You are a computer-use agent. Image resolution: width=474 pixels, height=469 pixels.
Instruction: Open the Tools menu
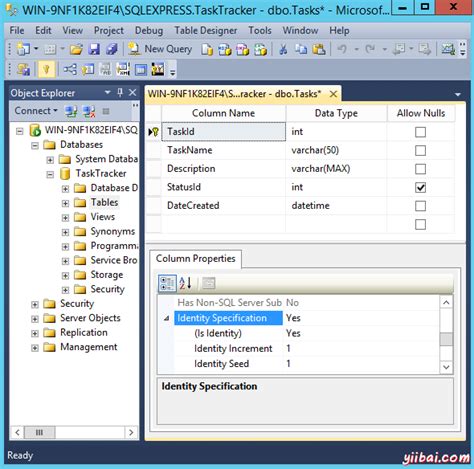(260, 30)
